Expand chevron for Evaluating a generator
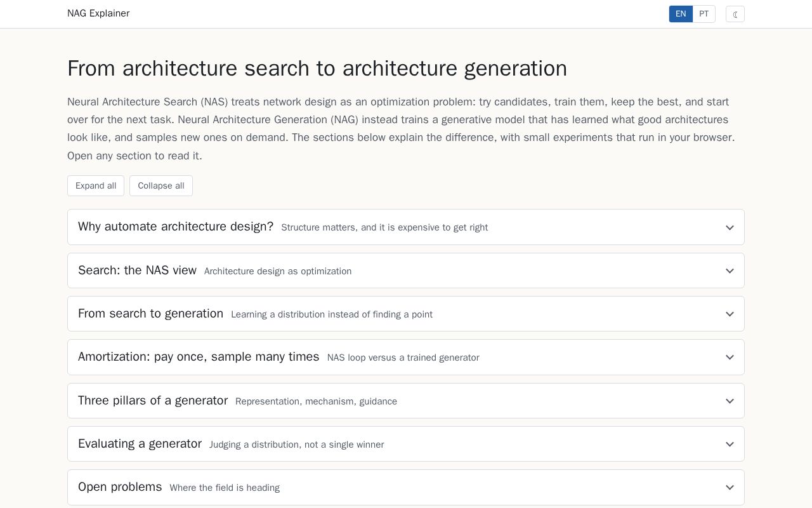 pyautogui.click(x=730, y=444)
